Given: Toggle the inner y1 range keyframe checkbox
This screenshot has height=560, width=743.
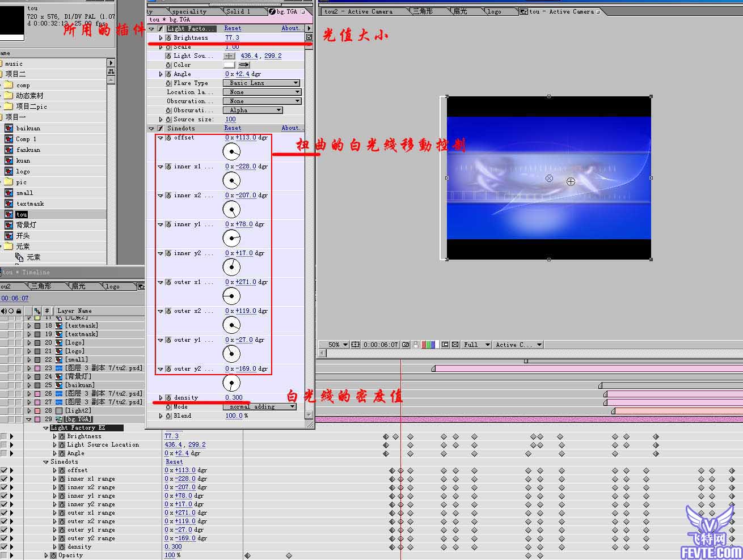Looking at the screenshot, I should click(x=4, y=496).
